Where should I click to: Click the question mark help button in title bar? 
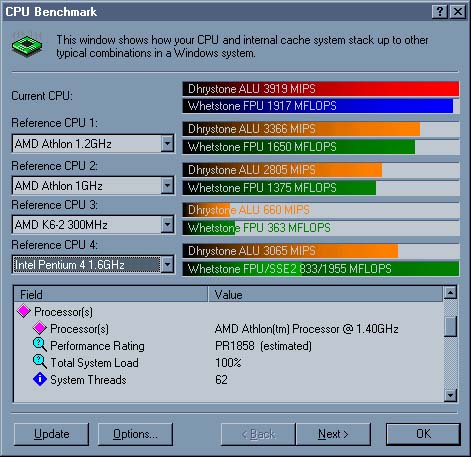pos(439,12)
